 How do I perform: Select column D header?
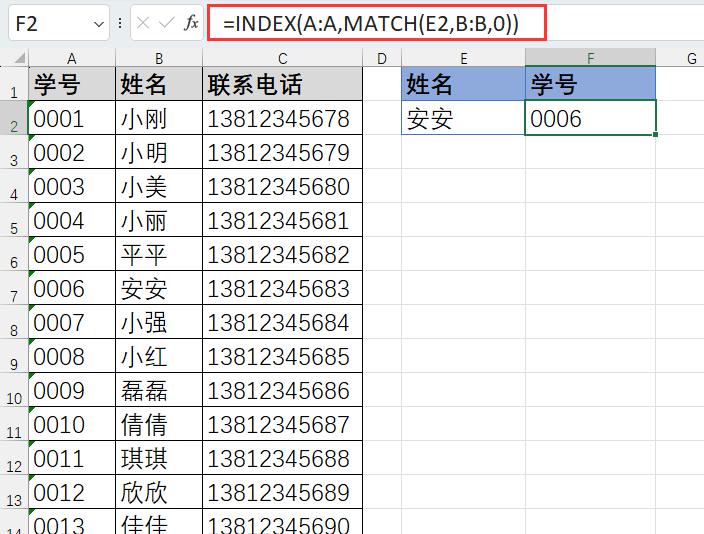pos(382,58)
